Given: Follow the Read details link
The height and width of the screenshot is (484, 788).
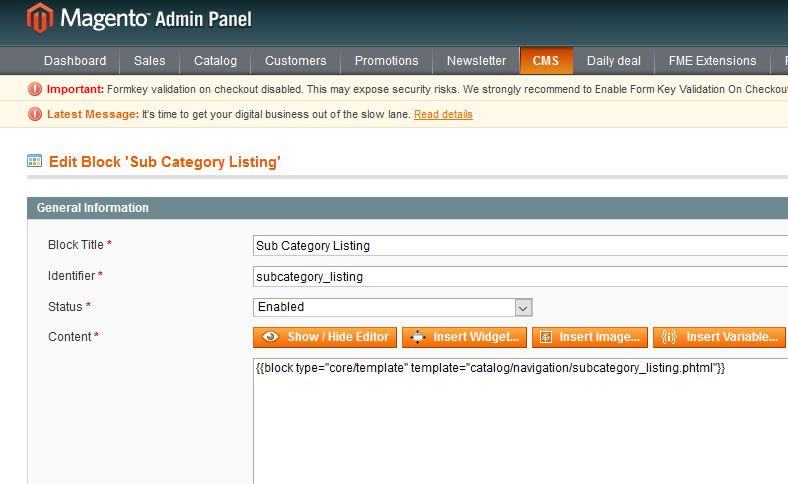Looking at the screenshot, I should [443, 114].
